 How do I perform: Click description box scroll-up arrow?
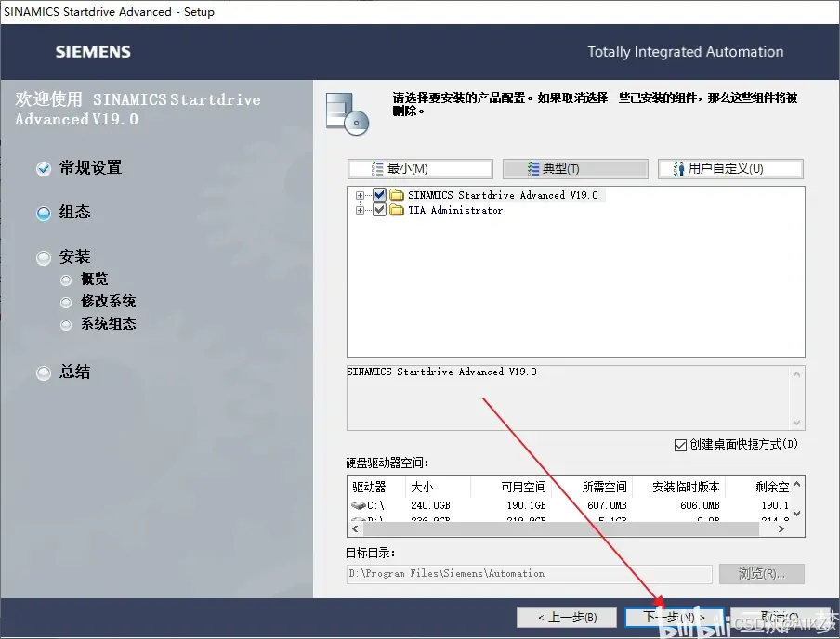tap(796, 374)
